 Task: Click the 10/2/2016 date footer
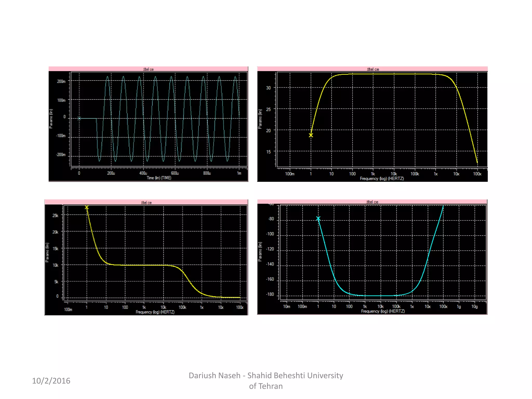coord(51,381)
